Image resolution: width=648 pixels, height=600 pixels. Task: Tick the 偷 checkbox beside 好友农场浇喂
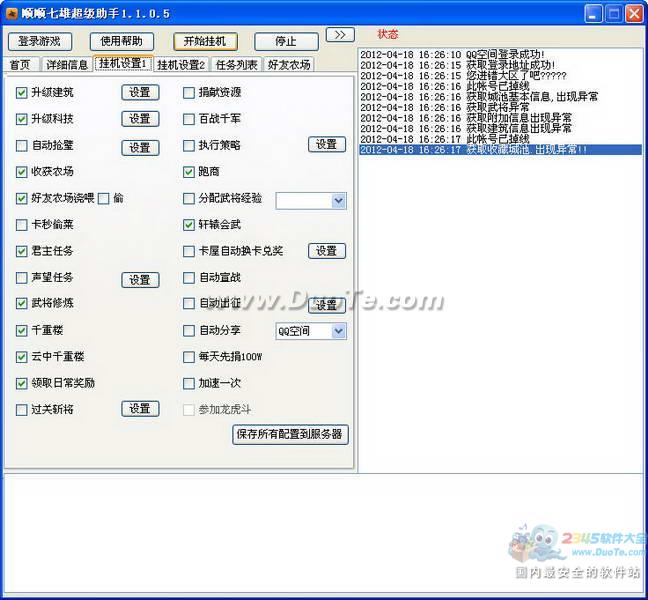click(104, 199)
